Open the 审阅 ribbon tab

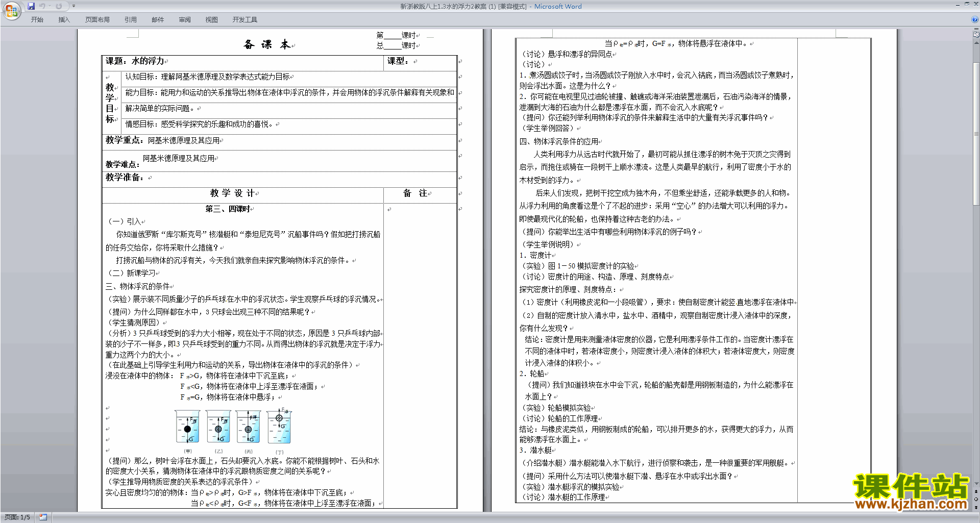(x=185, y=20)
